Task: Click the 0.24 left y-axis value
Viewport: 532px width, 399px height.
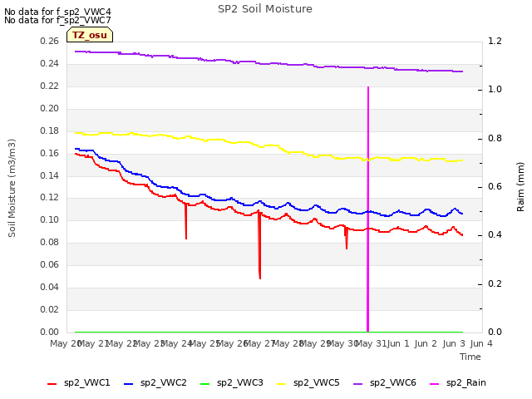Action: 50,63
